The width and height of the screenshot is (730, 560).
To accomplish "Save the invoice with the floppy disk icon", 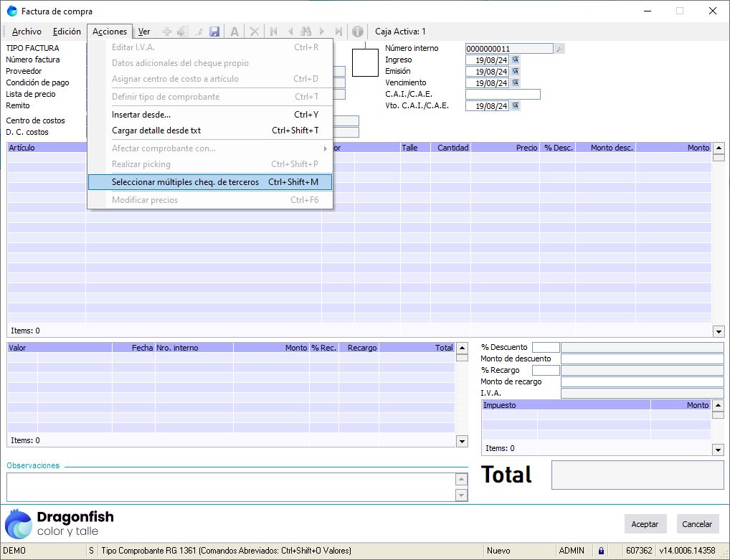I will 214,32.
